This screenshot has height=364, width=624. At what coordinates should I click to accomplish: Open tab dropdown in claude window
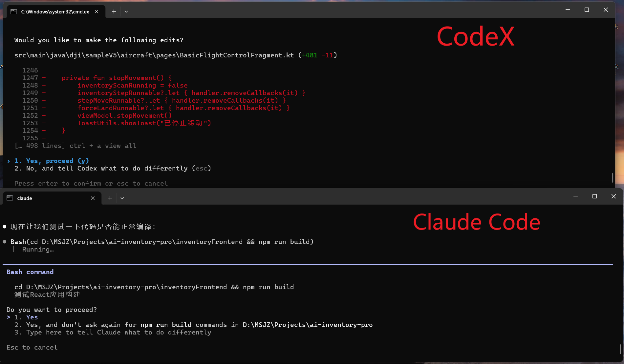[x=122, y=198]
